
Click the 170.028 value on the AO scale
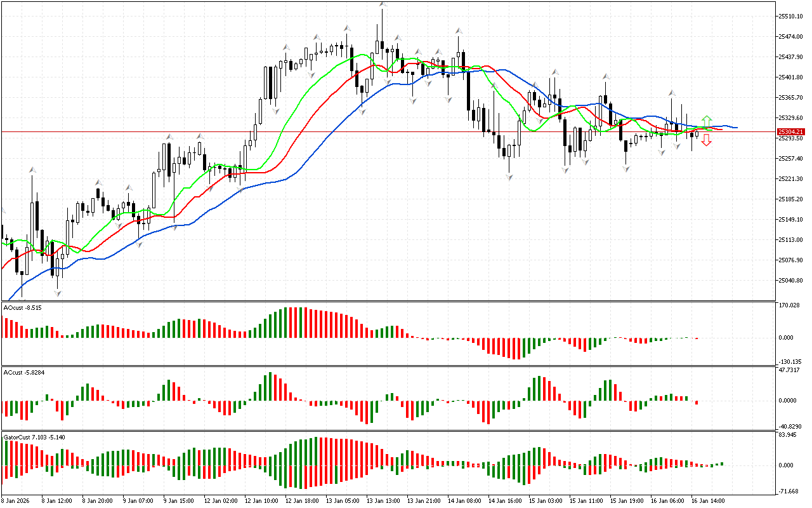click(x=789, y=305)
